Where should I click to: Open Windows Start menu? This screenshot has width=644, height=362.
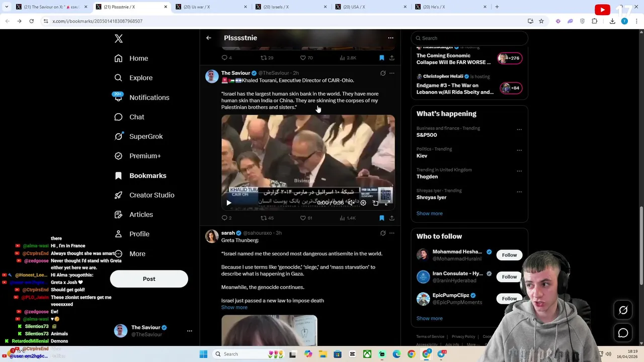pos(203,354)
